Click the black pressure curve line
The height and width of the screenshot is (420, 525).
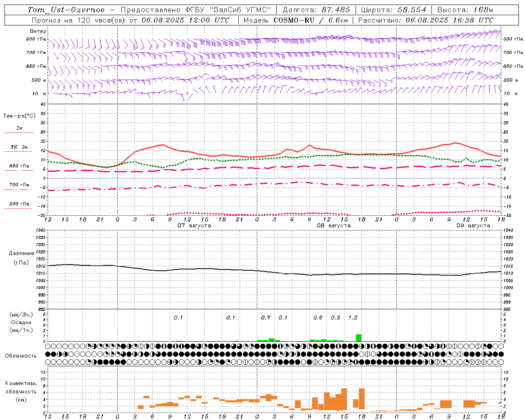(274, 272)
